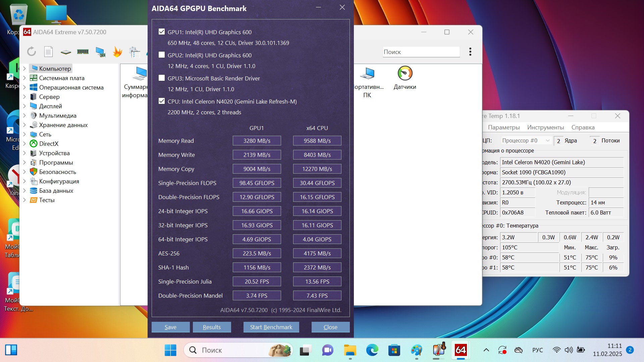The image size is (644, 362).
Task: Launch the flame stability test icon
Action: click(x=117, y=52)
